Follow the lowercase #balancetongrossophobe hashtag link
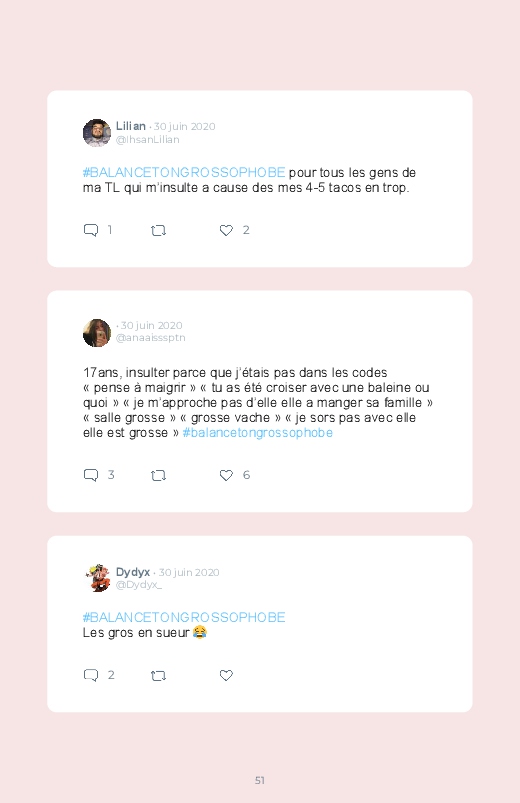 [258, 433]
